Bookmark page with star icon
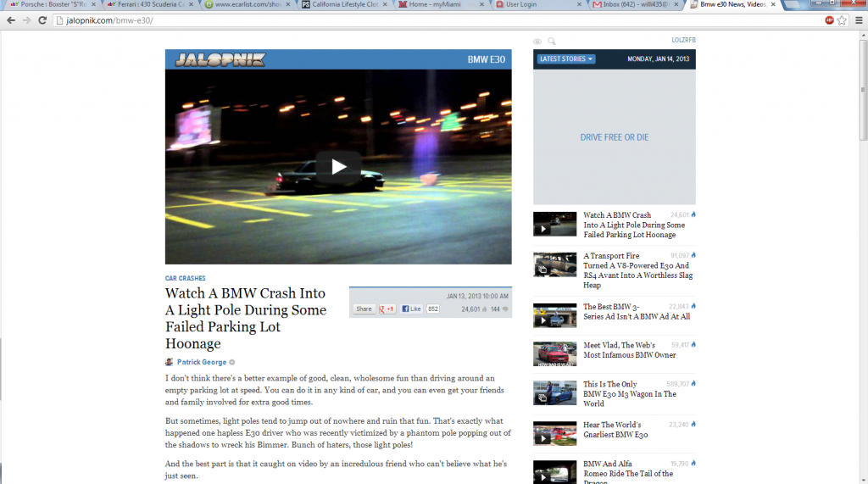 (842, 19)
